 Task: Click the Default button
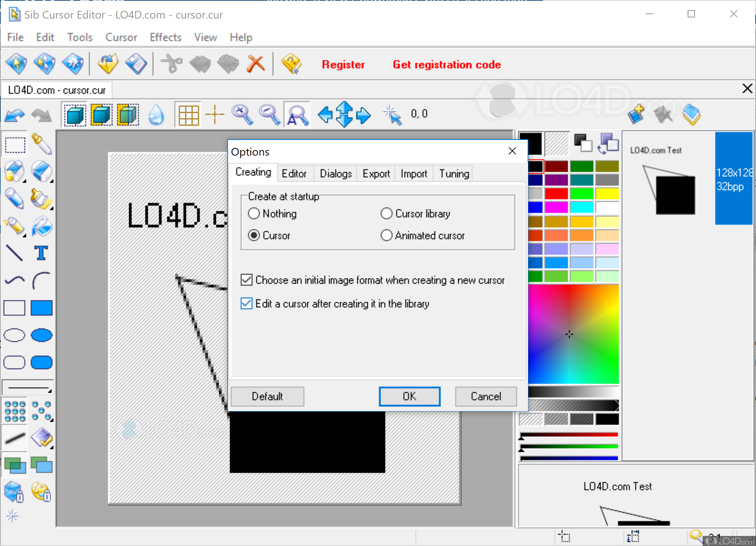pyautogui.click(x=267, y=396)
